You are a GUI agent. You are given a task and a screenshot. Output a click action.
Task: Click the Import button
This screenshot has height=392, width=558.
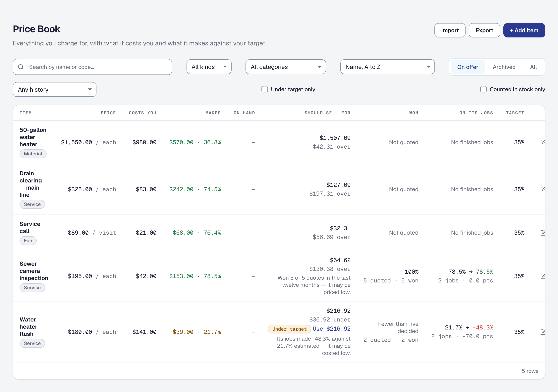pos(450,30)
